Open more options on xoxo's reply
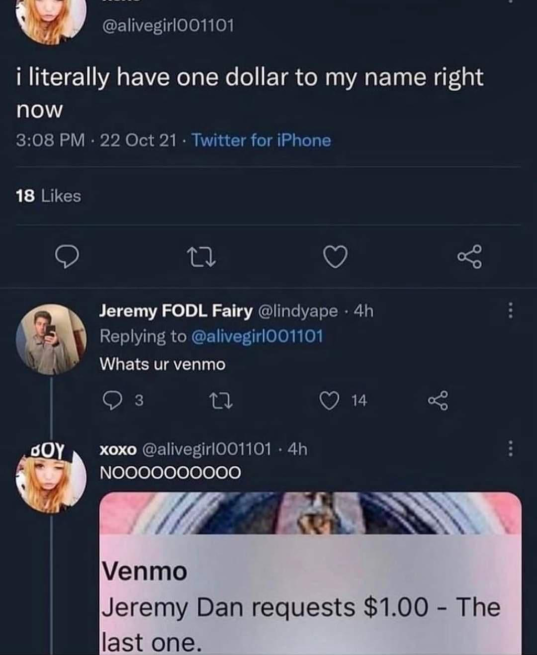This screenshot has width=537, height=655. pyautogui.click(x=510, y=449)
